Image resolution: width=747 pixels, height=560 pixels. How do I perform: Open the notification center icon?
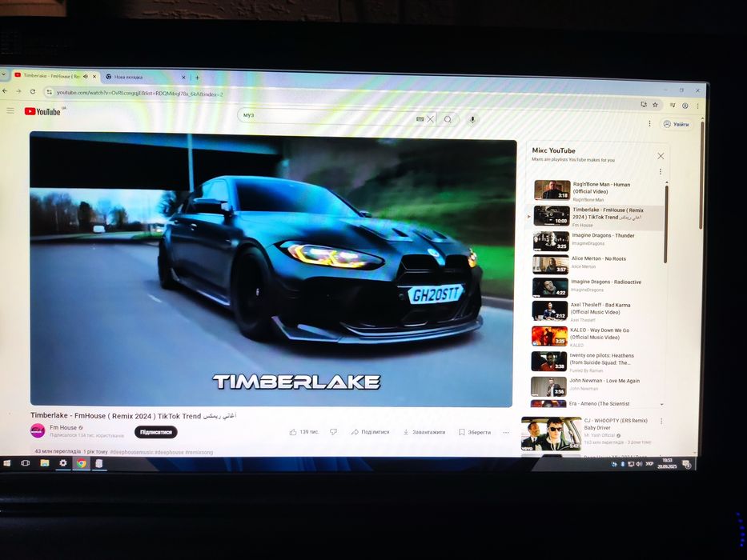coord(686,464)
